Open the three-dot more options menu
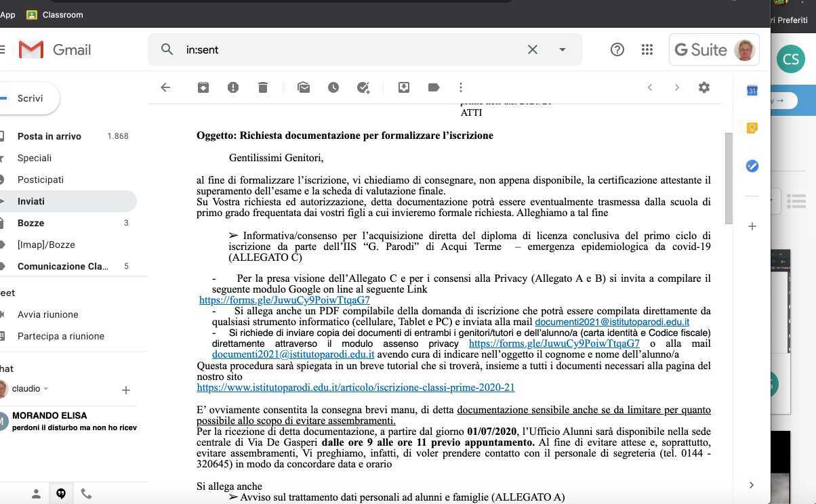Image resolution: width=816 pixels, height=504 pixels. pos(461,87)
